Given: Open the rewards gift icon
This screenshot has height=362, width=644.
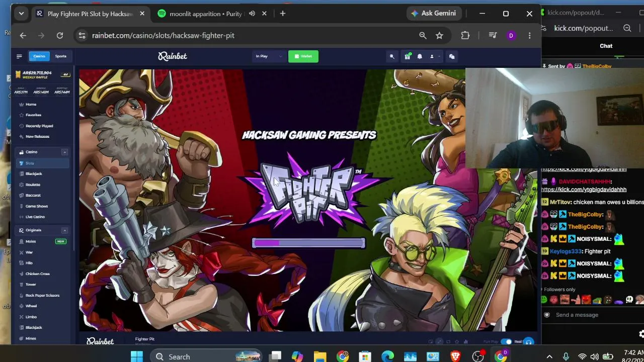Looking at the screenshot, I should coord(407,56).
